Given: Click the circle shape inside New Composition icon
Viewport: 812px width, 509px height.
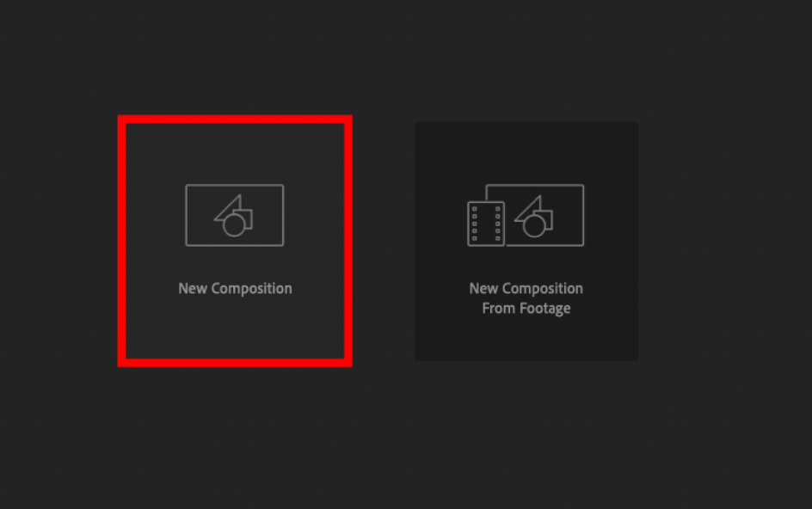Looking at the screenshot, I should click(x=234, y=226).
